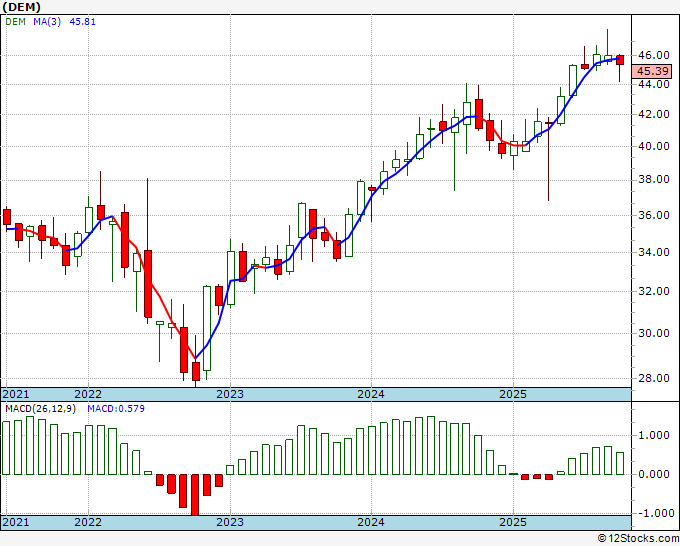Image resolution: width=680 pixels, height=546 pixels.
Task: Click the tallest negative red MACD bar
Action: [x=195, y=494]
